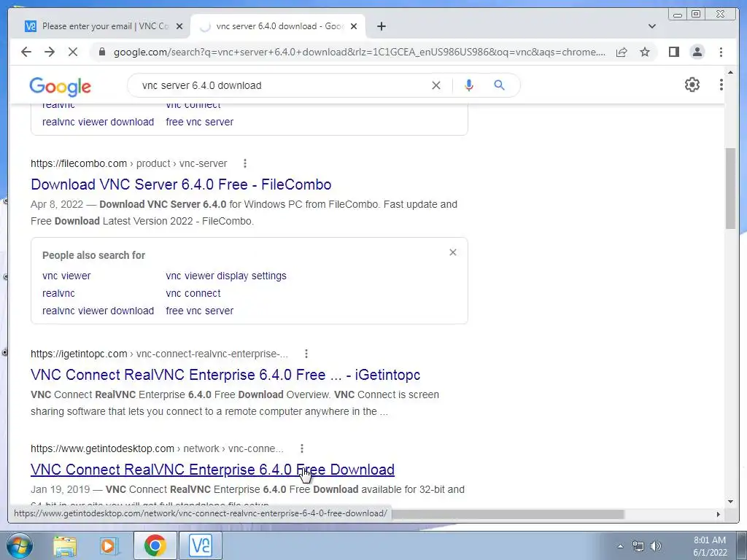Open more options for igetintopc result
Viewport: 747px width, 560px height.
(306, 354)
